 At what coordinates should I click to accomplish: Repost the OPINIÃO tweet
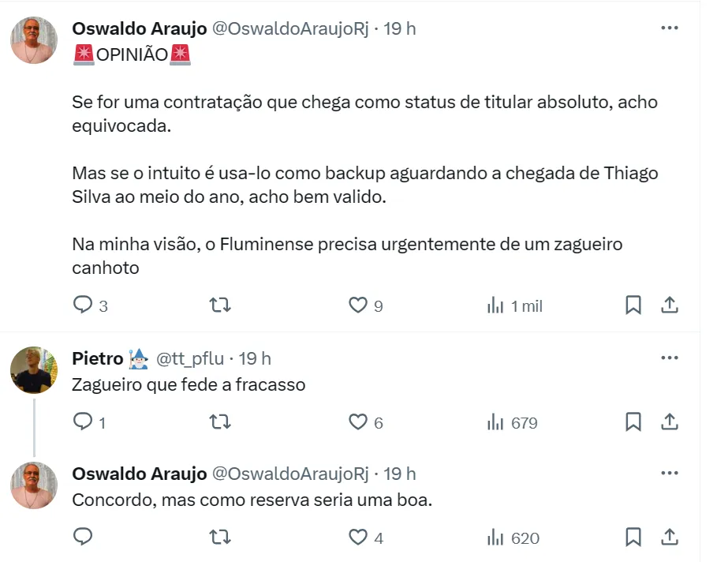pyautogui.click(x=221, y=305)
